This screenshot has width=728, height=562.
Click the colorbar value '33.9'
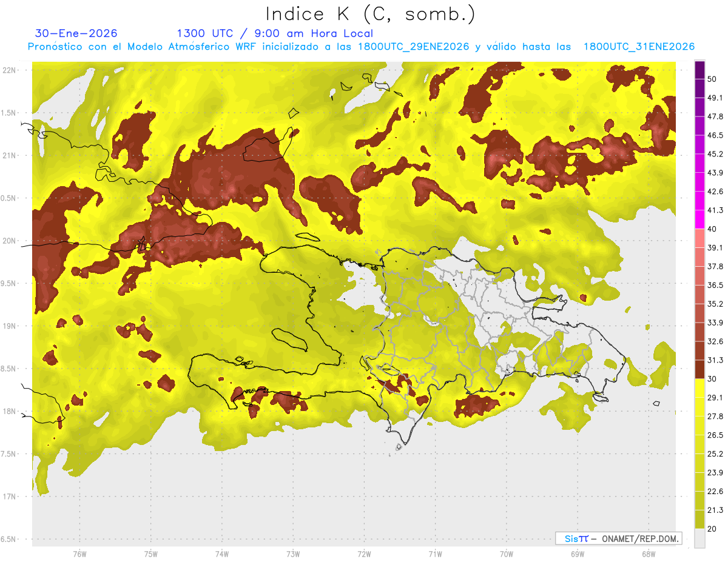715,323
